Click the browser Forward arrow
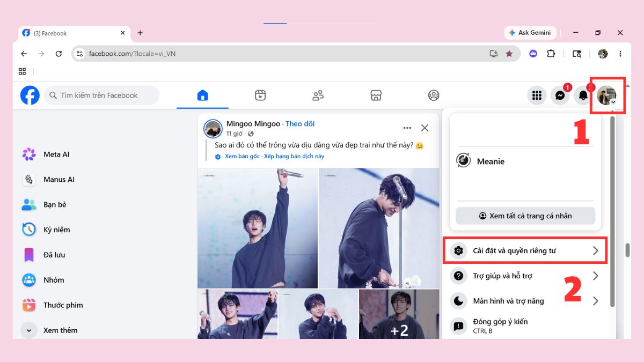 [41, 54]
